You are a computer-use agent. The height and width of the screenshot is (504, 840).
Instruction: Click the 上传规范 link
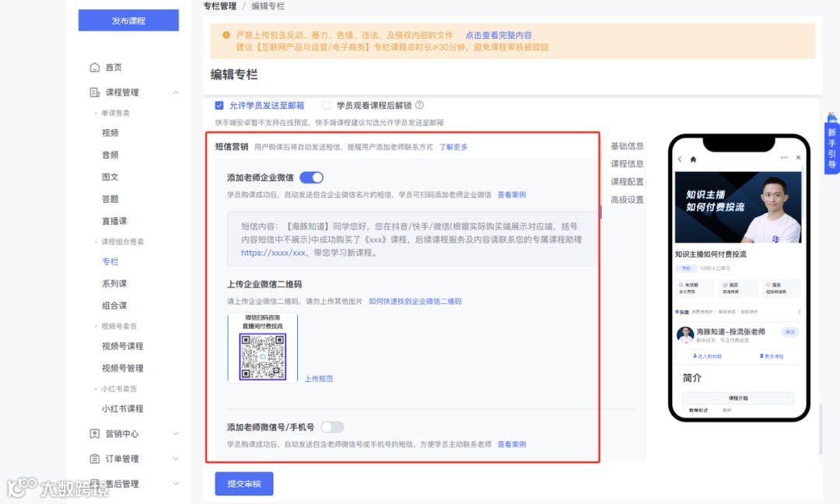point(319,379)
